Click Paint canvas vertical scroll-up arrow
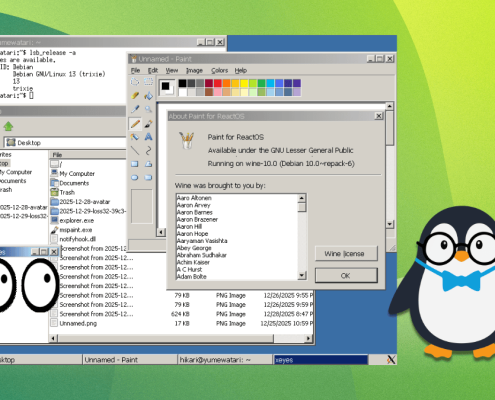This screenshot has height=400, width=495. [390, 106]
